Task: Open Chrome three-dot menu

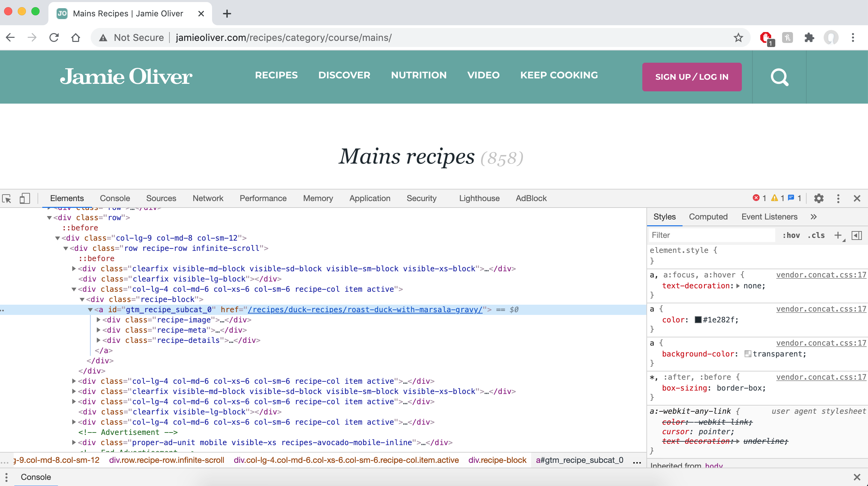Action: click(x=853, y=37)
